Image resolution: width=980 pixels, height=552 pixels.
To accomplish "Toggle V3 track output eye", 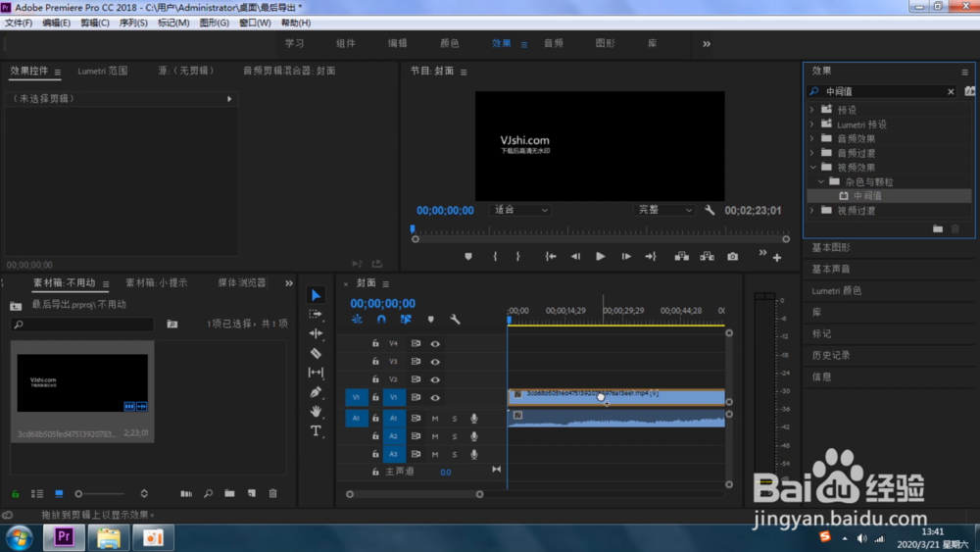I will coord(435,362).
